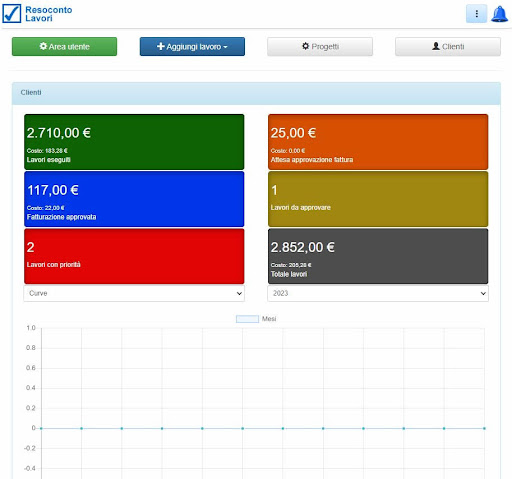Open the 2023 year dropdown

[378, 293]
